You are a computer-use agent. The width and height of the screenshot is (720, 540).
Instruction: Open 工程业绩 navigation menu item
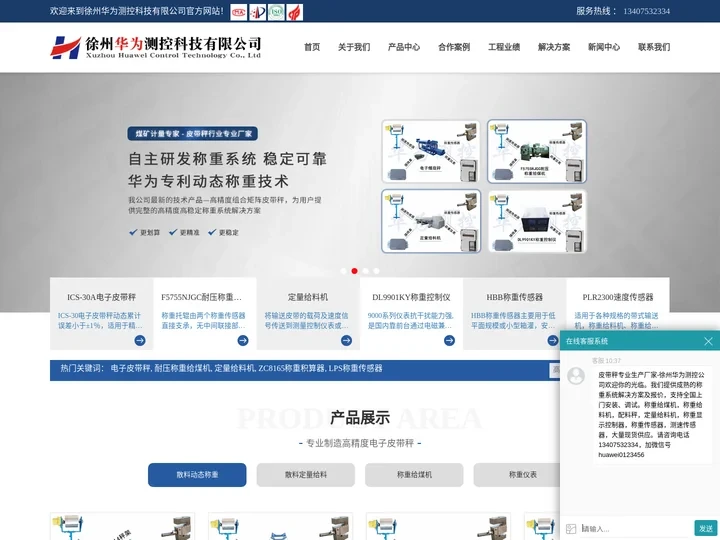click(504, 47)
